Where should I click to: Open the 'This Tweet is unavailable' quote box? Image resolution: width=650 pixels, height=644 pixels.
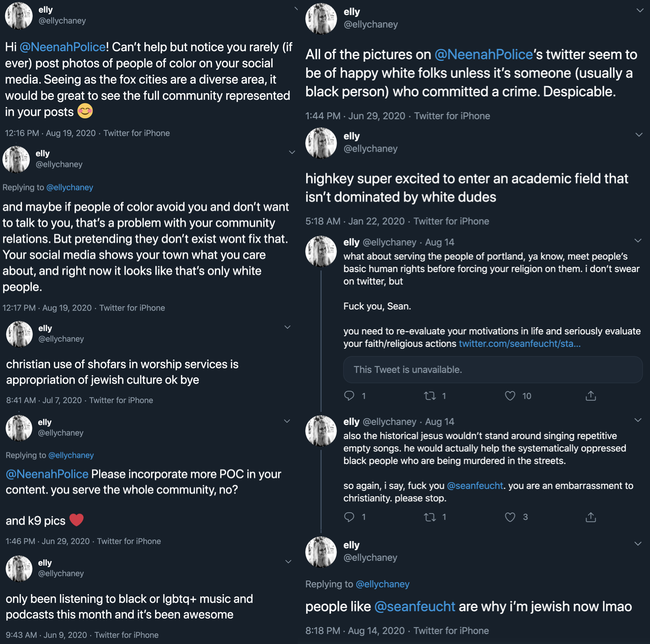492,370
